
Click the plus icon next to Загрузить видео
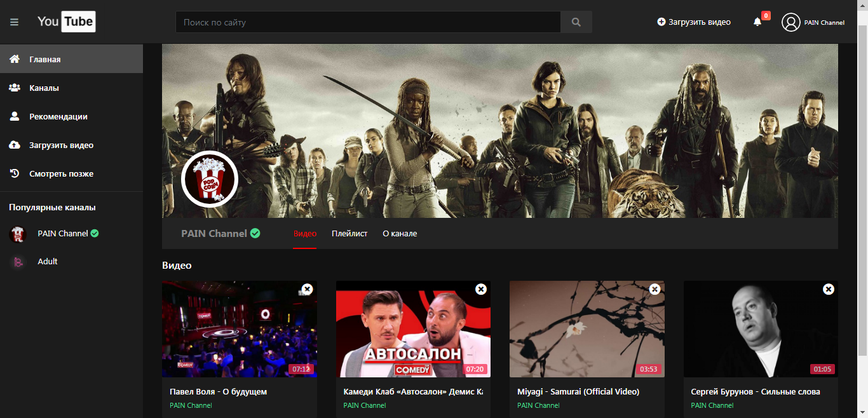pyautogui.click(x=661, y=22)
